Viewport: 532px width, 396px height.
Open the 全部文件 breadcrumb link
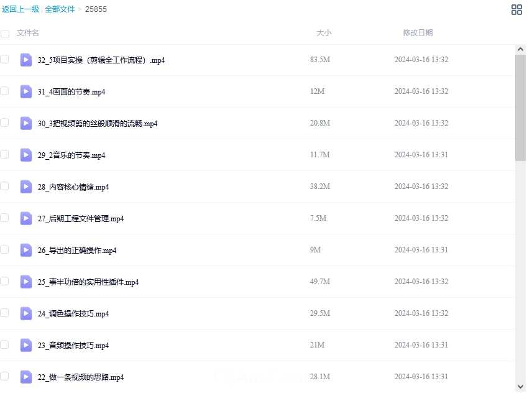[60, 9]
